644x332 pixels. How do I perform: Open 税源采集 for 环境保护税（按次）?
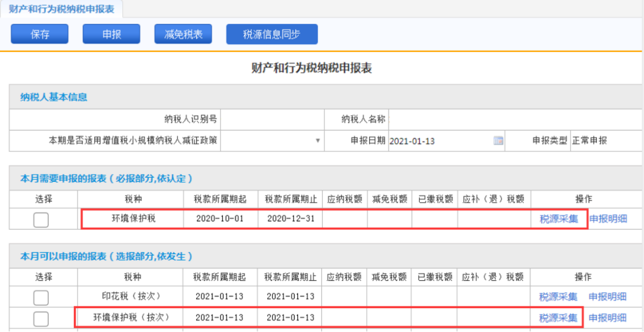pos(558,318)
